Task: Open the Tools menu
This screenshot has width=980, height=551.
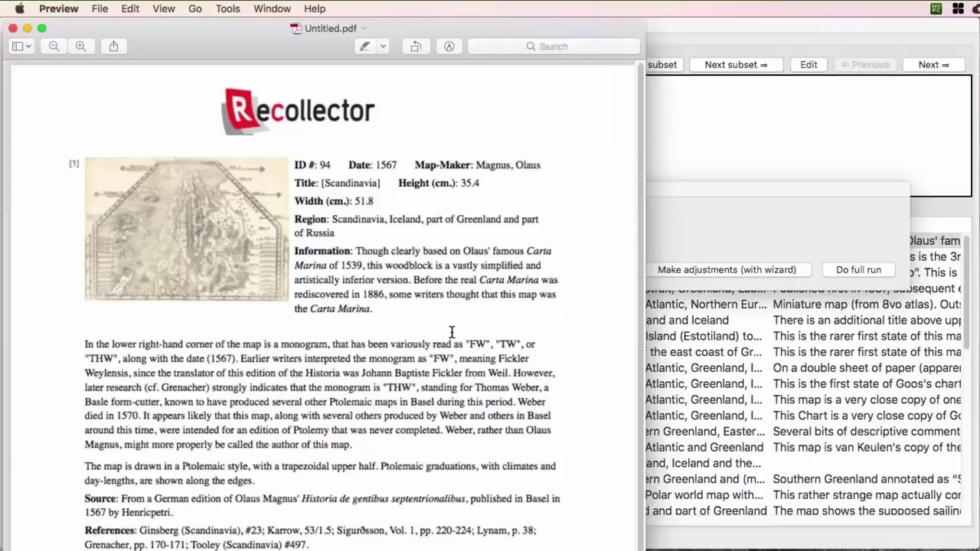Action: click(227, 8)
